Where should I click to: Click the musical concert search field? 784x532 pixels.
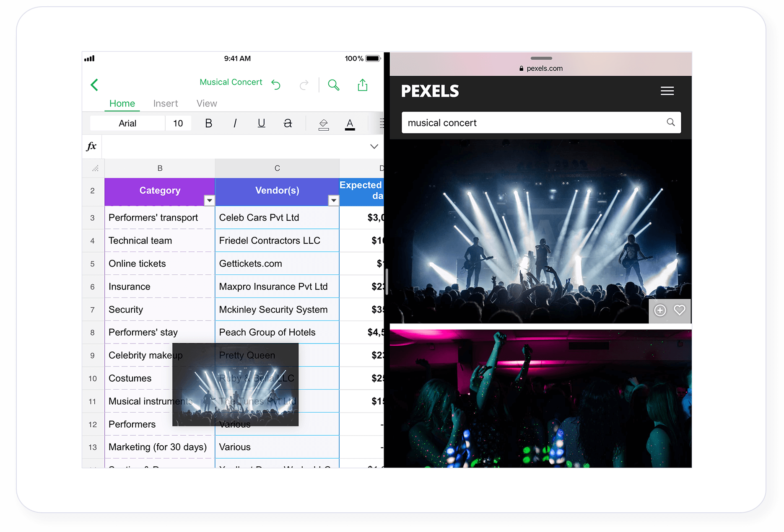(532, 123)
